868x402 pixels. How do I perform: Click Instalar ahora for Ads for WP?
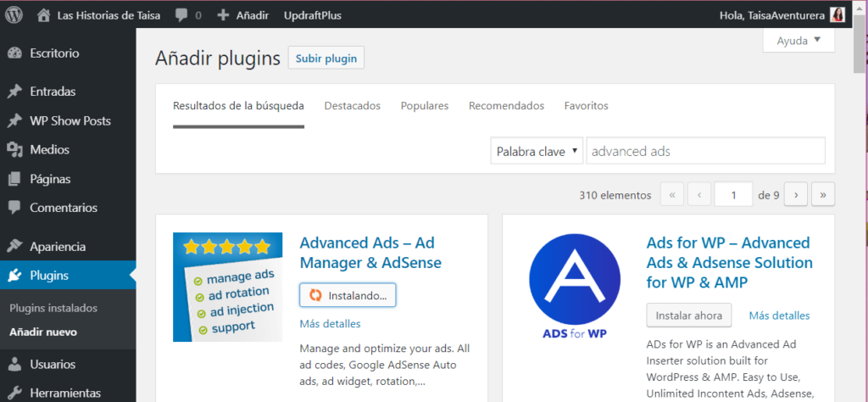(688, 315)
